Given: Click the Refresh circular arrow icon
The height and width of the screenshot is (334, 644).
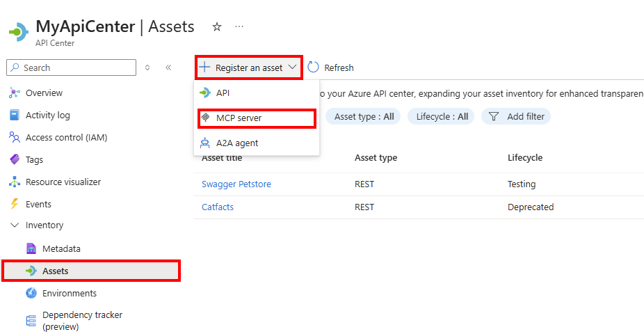Looking at the screenshot, I should [314, 67].
